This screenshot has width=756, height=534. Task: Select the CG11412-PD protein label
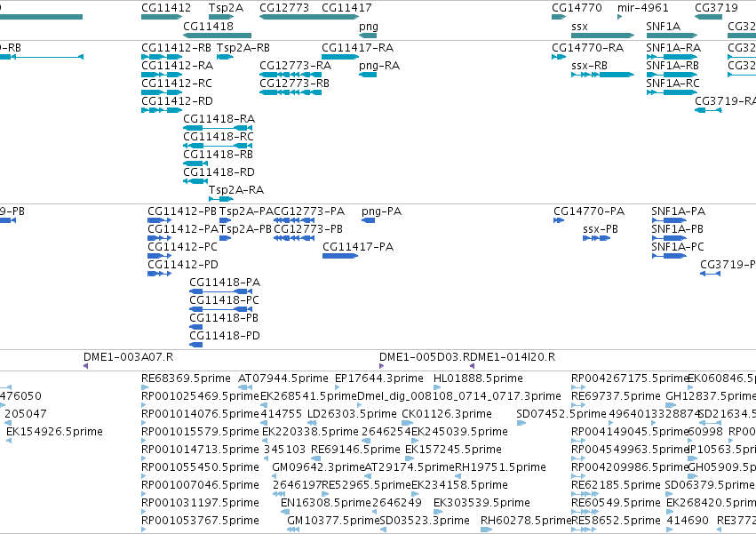click(x=183, y=266)
